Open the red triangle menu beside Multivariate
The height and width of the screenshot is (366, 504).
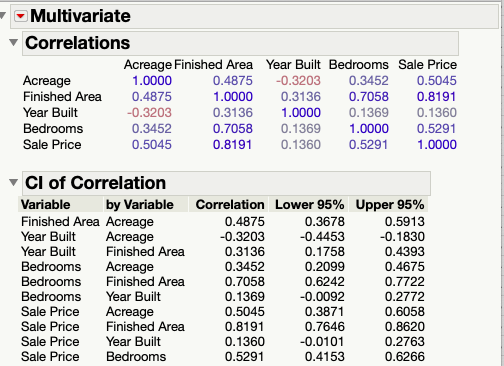21,16
